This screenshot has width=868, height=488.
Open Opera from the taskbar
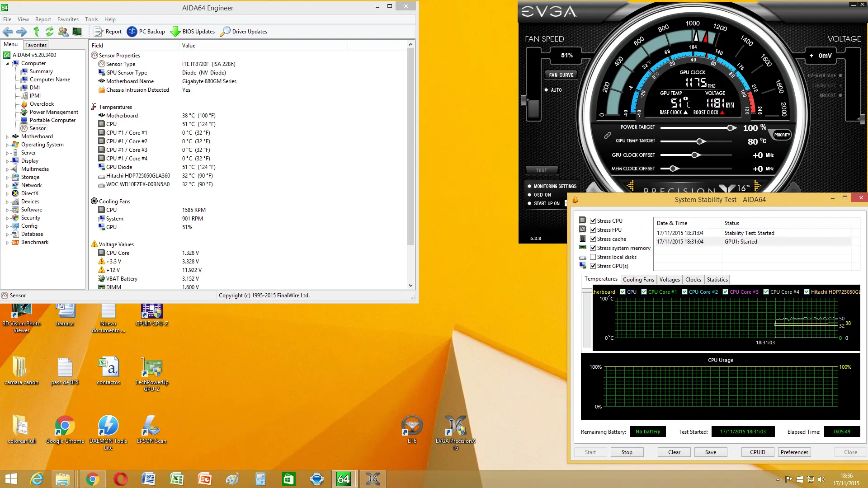[121, 479]
